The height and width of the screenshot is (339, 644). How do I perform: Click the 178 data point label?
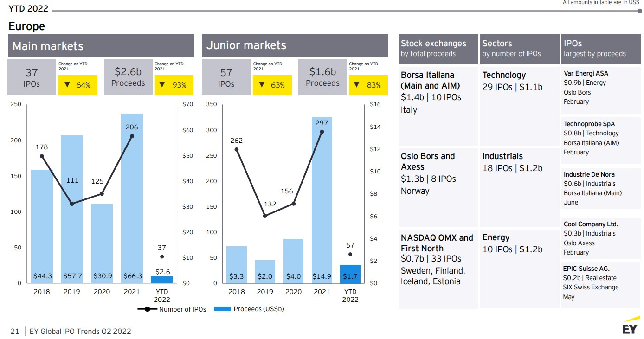click(42, 147)
